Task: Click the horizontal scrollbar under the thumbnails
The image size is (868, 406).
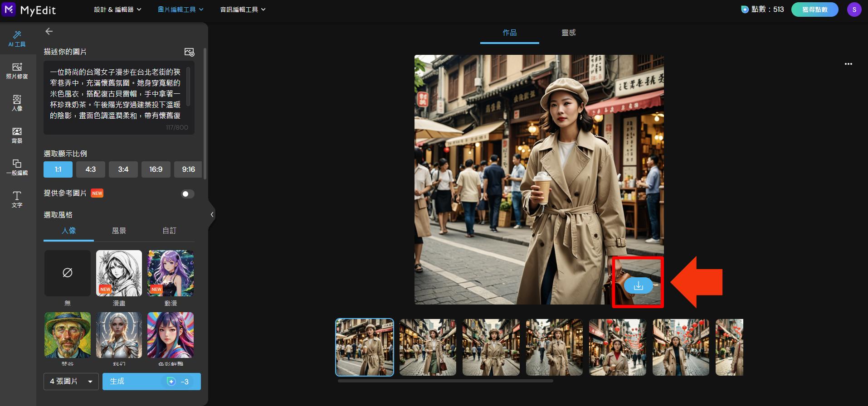Action: coord(445,381)
